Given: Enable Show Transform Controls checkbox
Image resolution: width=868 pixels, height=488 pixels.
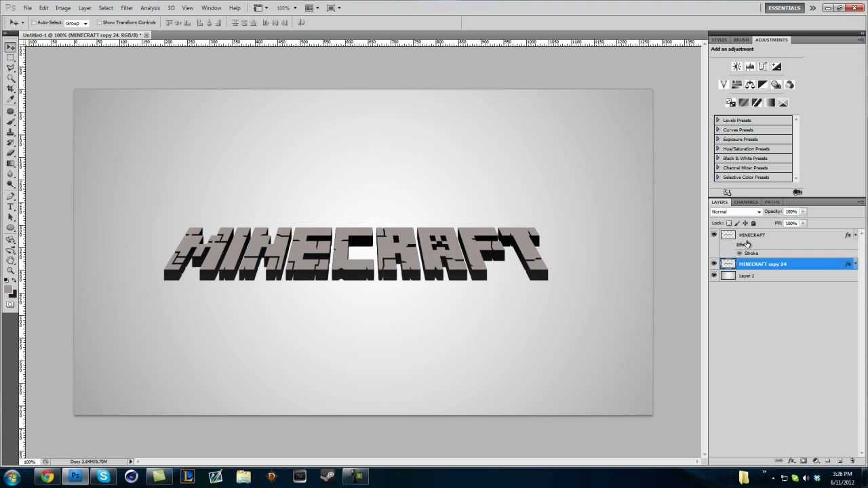Looking at the screenshot, I should [x=99, y=22].
